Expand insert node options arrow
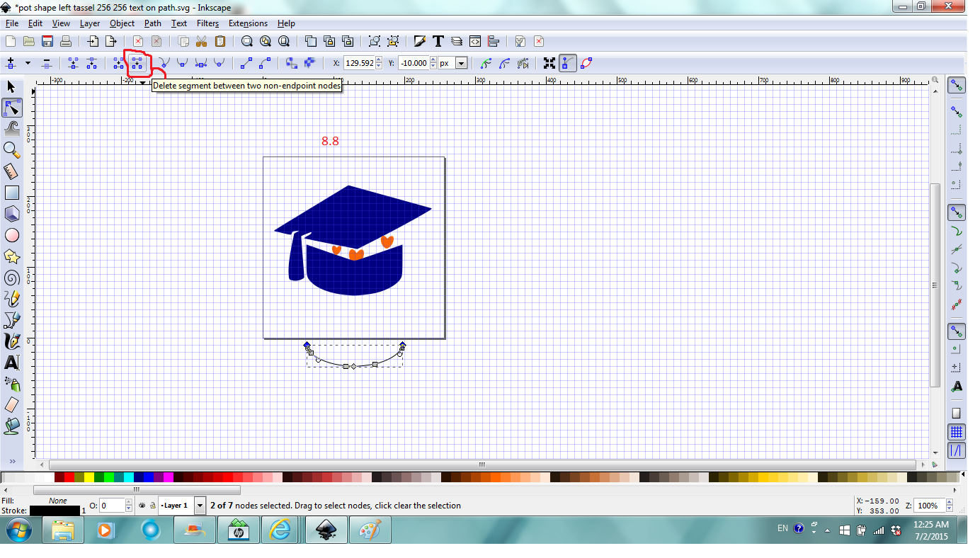The image size is (980, 558). pos(28,63)
